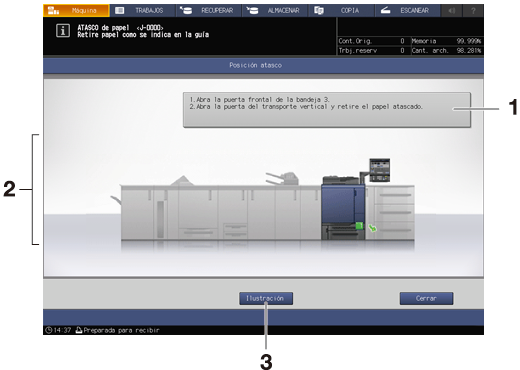Image resolution: width=520 pixels, height=370 pixels.
Task: Select the Máquina tab
Action: click(76, 10)
